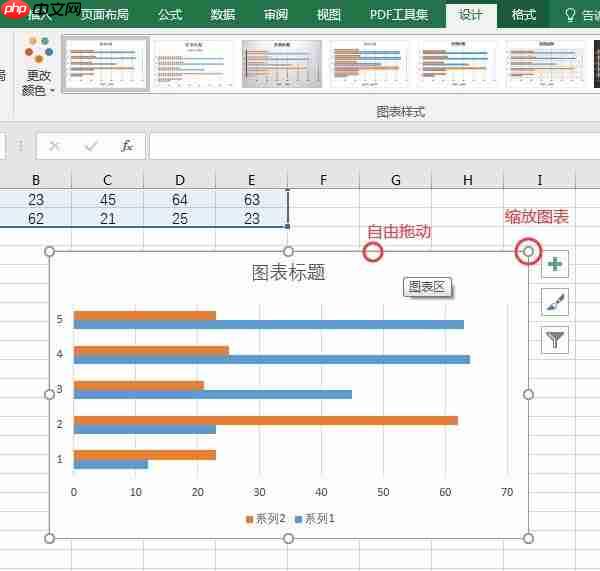Viewport: 600px width, 571px height.
Task: Click the top-right chart resize handle
Action: [x=528, y=251]
